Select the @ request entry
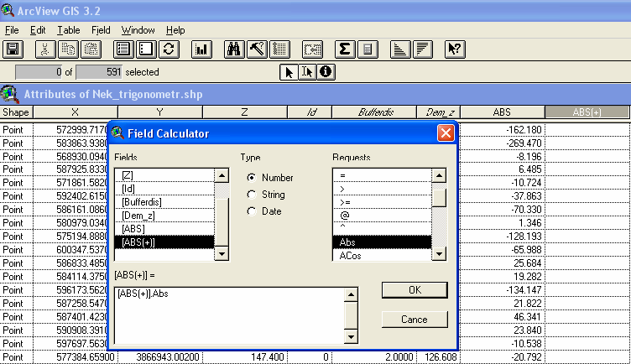Viewport: 631px width, 364px height. point(382,216)
